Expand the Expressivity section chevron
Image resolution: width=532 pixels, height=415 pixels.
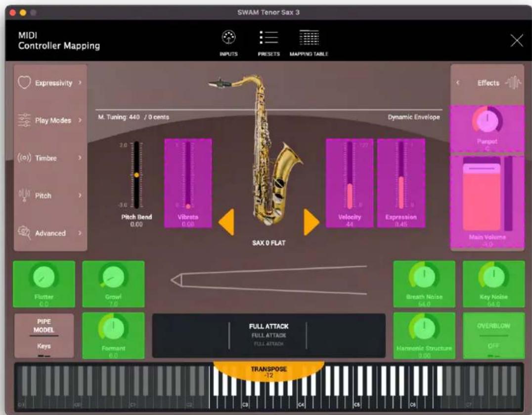[80, 83]
